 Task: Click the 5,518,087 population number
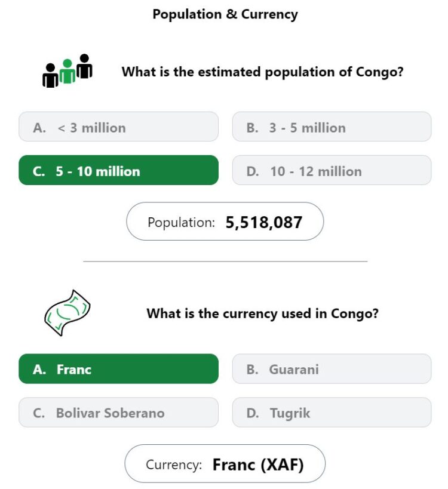pos(264,222)
